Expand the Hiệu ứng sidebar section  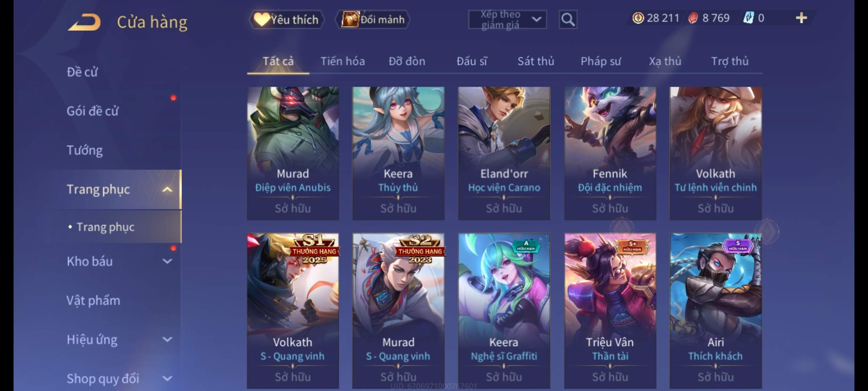[x=167, y=339]
